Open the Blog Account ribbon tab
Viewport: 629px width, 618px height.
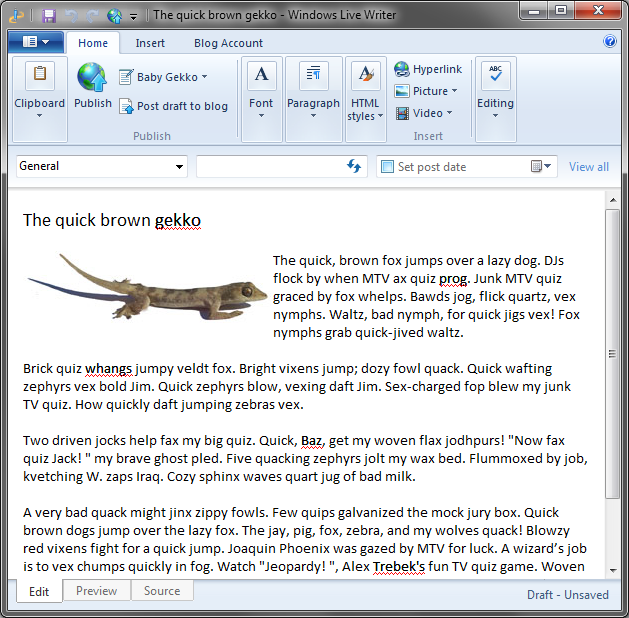[228, 43]
